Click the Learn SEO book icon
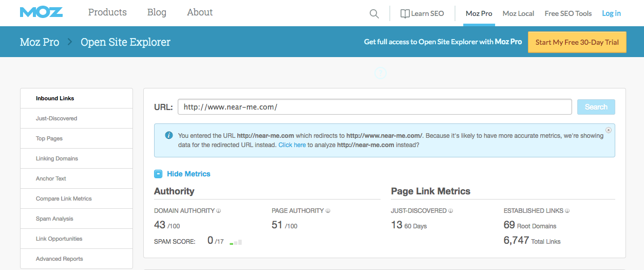The image size is (644, 270). 405,14
